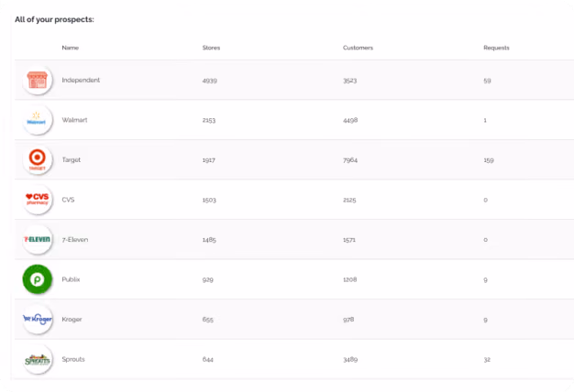The image size is (574, 392).
Task: Click the CVS pharmacy logo
Action: tap(38, 200)
